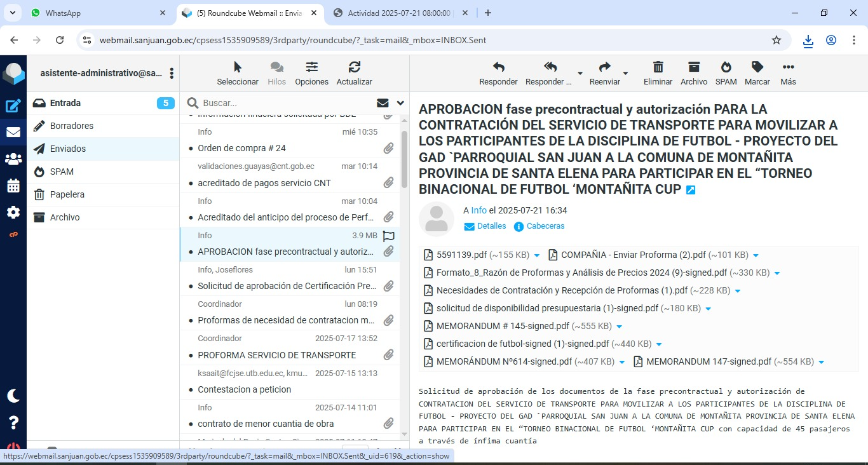The width and height of the screenshot is (868, 465).
Task: Open the 5591139.pdf attachment
Action: 461,255
